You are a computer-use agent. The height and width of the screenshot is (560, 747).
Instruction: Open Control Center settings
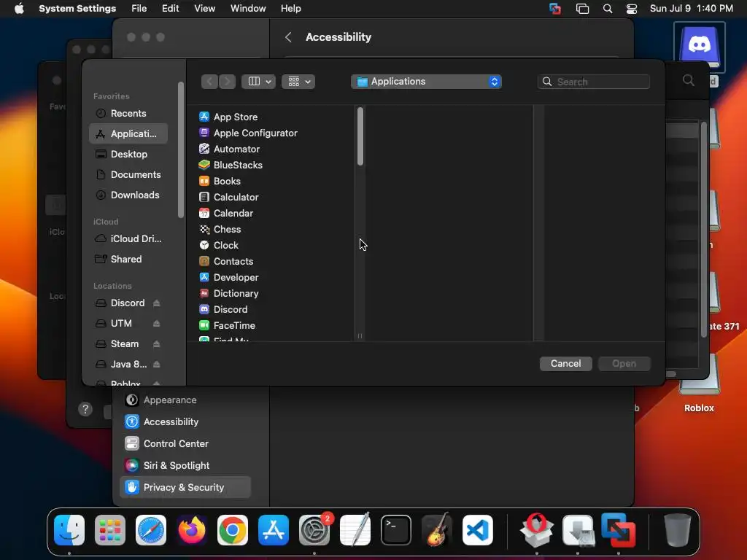click(x=185, y=444)
